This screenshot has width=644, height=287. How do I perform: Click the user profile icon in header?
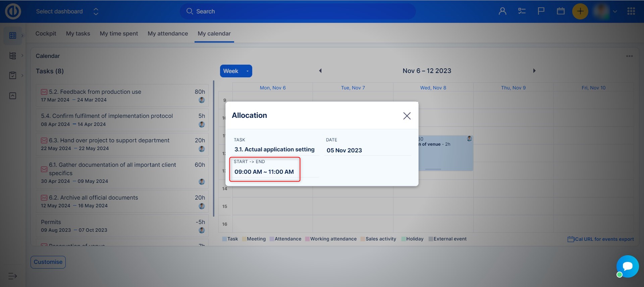(502, 11)
